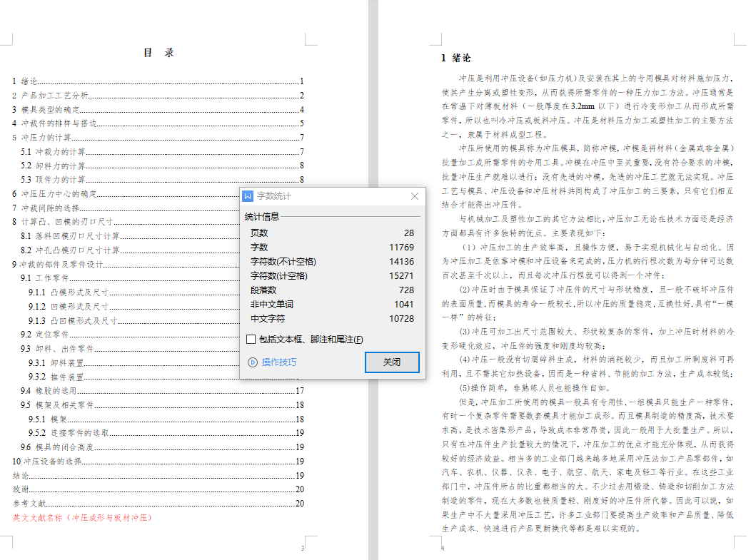The height and width of the screenshot is (560, 756).
Task: Select the 字符数(不计空格) value 14136
Action: (x=401, y=262)
